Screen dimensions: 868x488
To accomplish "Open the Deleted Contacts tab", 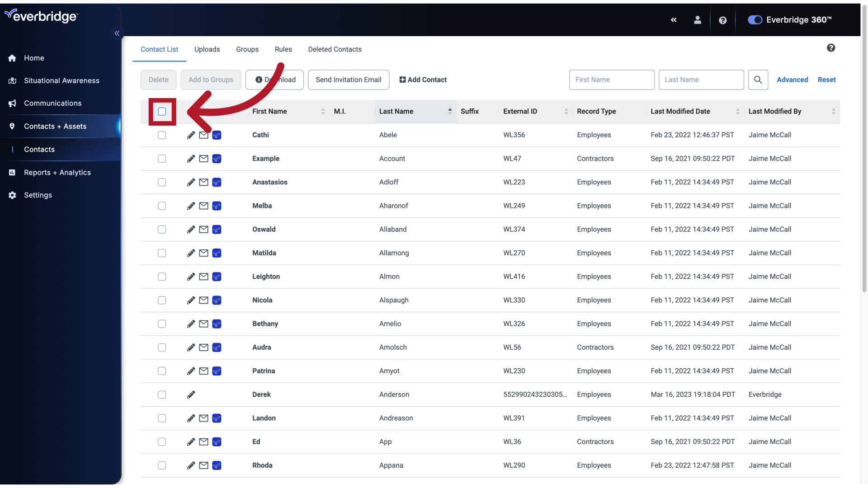I will [x=335, y=49].
